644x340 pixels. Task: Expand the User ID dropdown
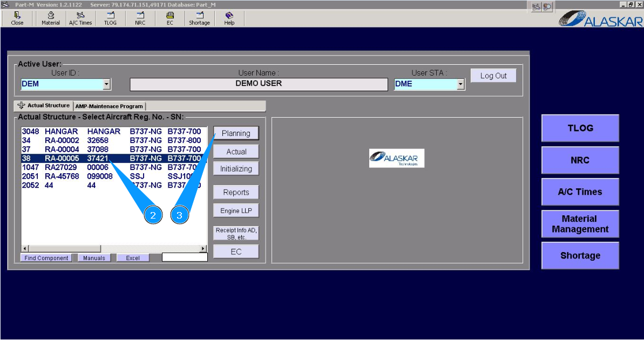point(107,84)
